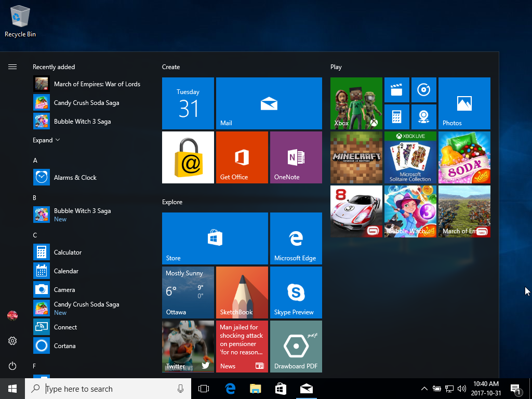The width and height of the screenshot is (532, 399).
Task: Open Mail from the taskbar
Action: coord(307,389)
